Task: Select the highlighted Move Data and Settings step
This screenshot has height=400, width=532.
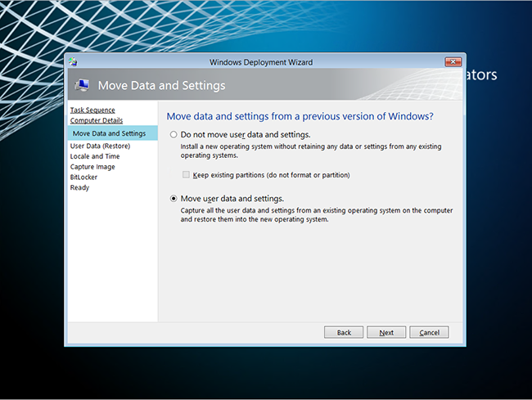Action: coord(109,133)
